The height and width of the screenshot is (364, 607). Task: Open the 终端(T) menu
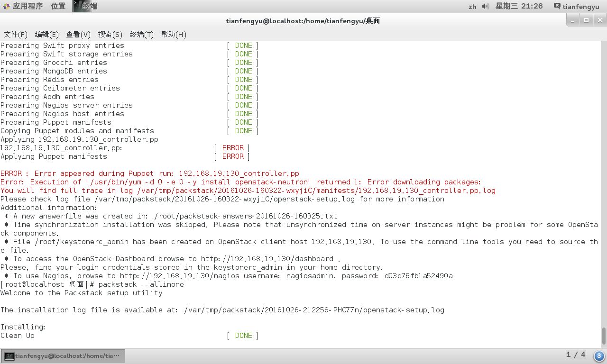142,34
